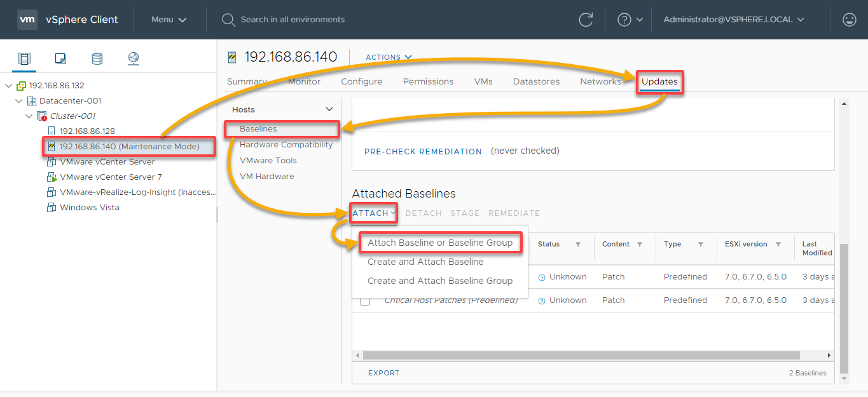Click VM icon beside VMware vCenter Server
868x397 pixels.
point(52,162)
